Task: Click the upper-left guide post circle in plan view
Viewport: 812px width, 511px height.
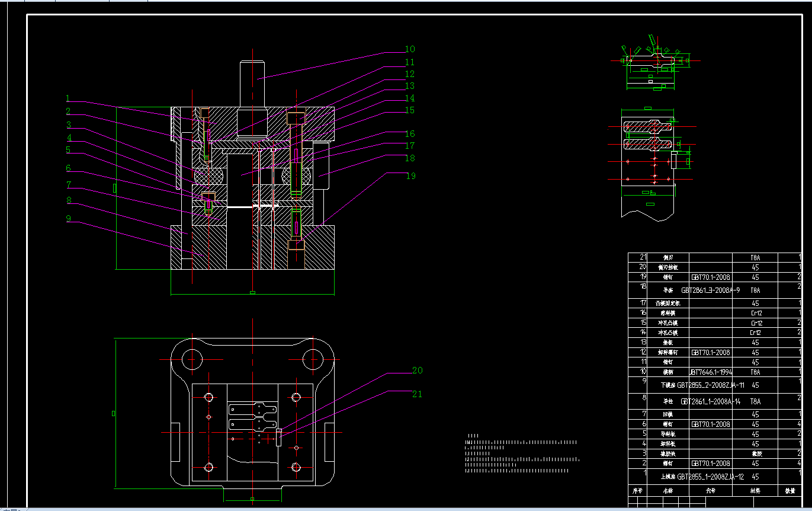Action: 192,359
